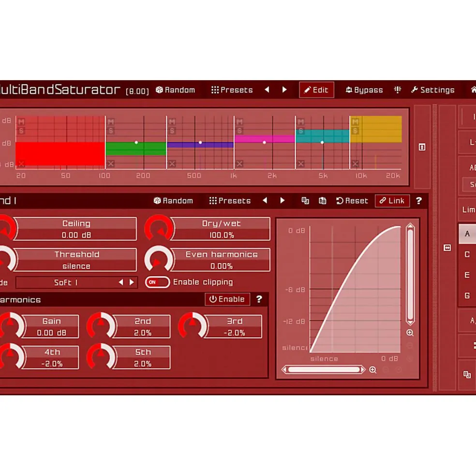Click the Ceiling value field
476x476 pixels.
[x=75, y=229]
